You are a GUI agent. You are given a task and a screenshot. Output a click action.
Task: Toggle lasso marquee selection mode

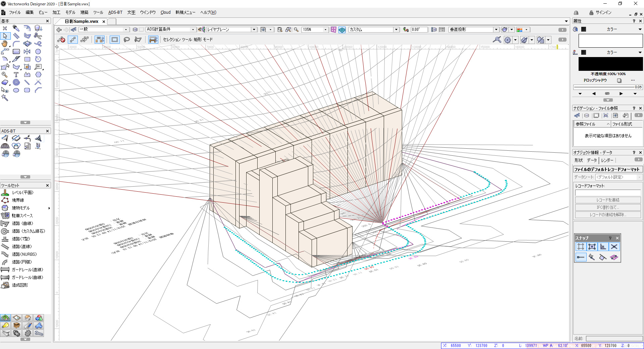click(x=127, y=40)
